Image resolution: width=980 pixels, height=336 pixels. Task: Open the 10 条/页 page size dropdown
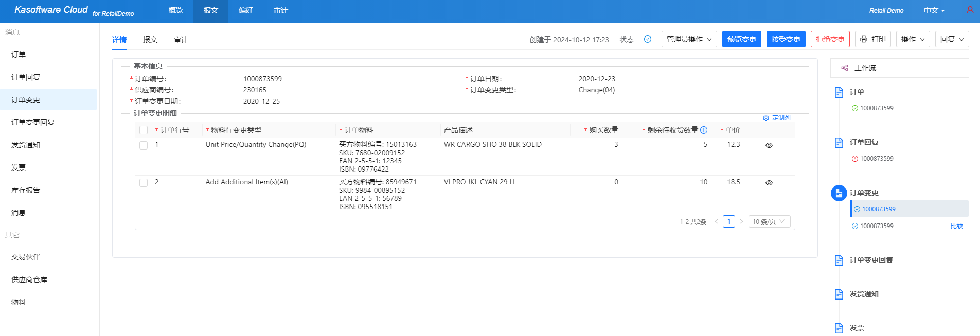pyautogui.click(x=769, y=221)
